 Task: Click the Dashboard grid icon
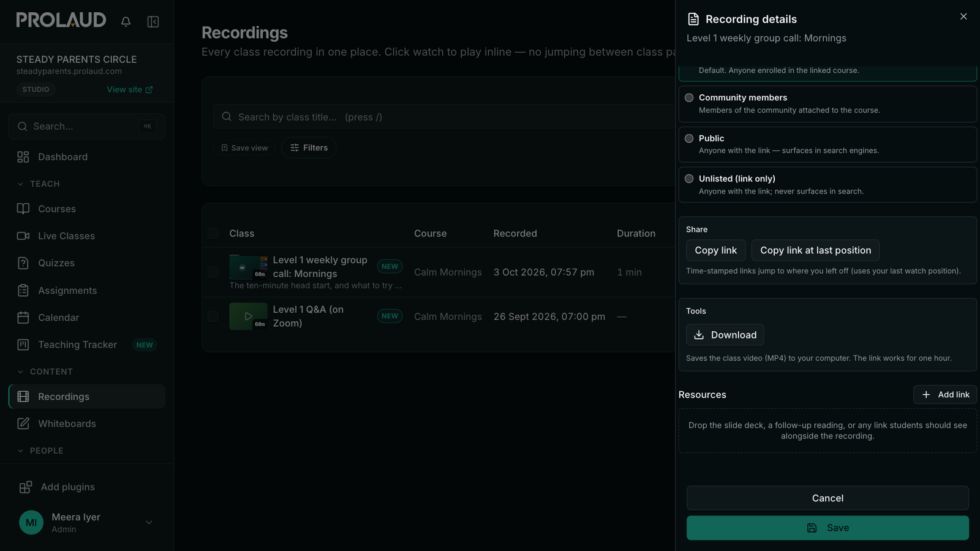pos(23,157)
